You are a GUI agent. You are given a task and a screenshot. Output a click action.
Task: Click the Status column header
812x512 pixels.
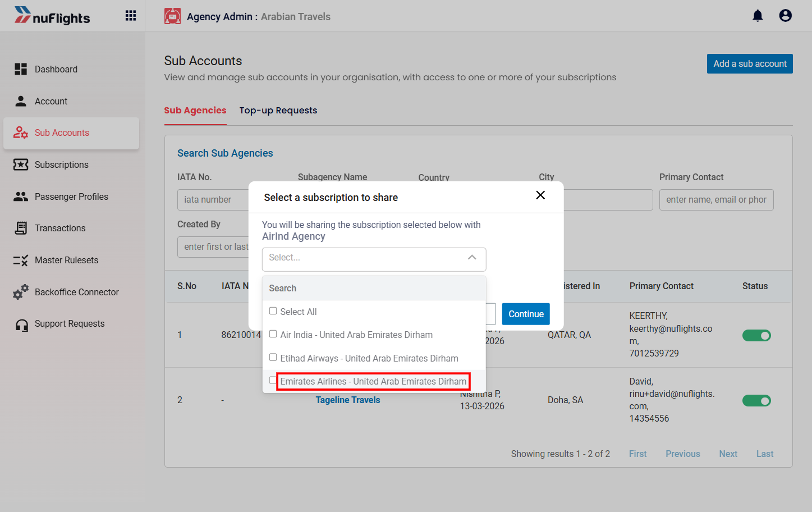pos(755,286)
